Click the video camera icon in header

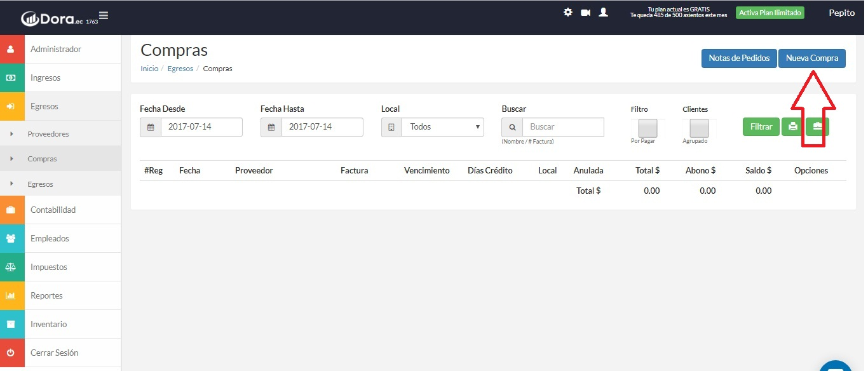(585, 12)
